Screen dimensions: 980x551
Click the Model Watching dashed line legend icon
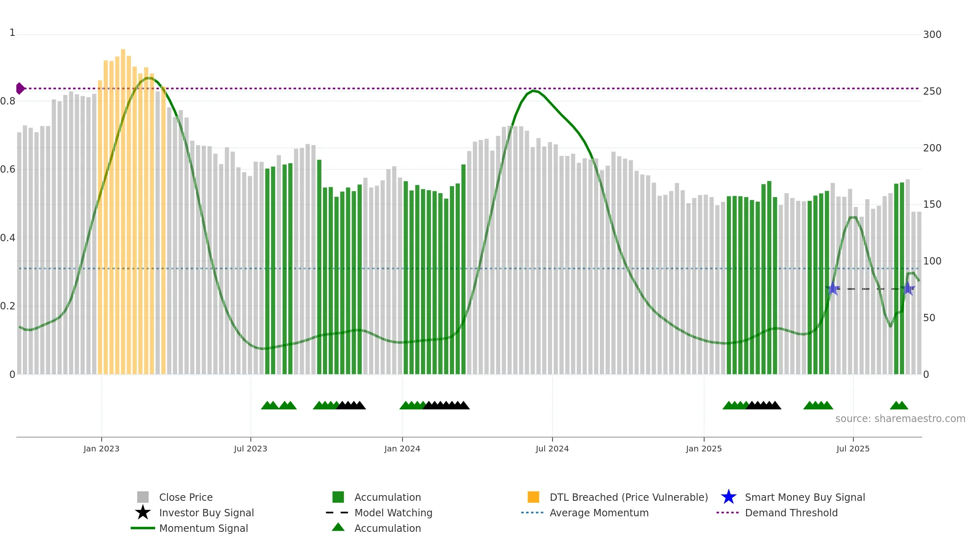(337, 513)
